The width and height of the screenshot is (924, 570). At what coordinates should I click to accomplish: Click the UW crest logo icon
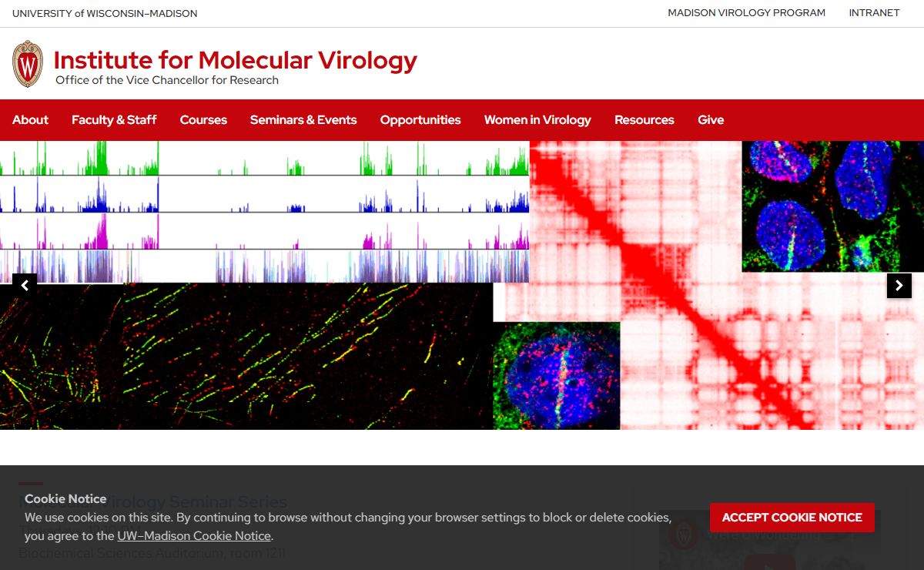pos(28,64)
